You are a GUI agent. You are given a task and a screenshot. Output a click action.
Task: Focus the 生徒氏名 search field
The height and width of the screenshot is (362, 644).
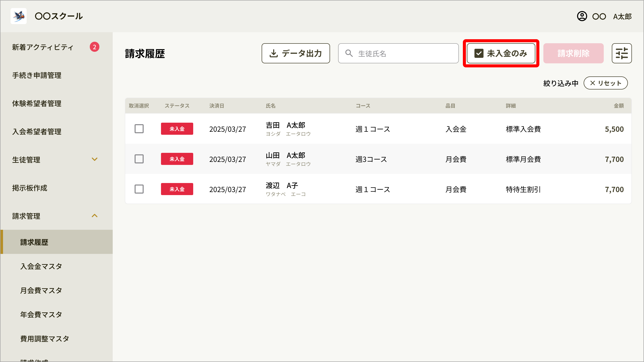point(398,53)
